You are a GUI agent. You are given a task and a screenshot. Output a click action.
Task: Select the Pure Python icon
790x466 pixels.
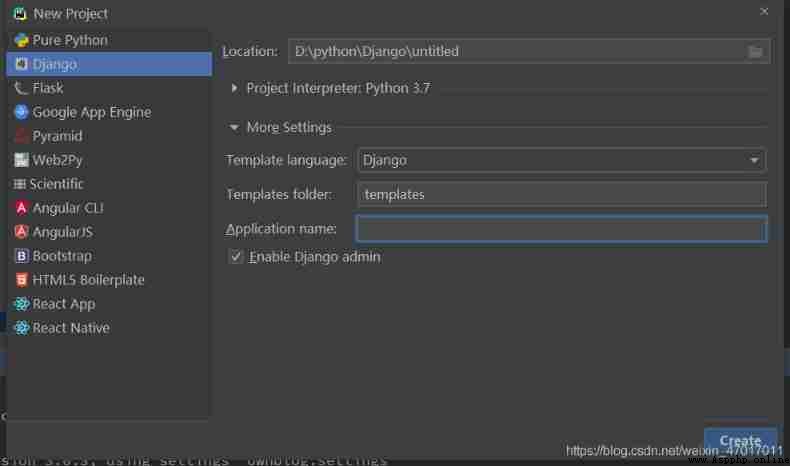(x=21, y=40)
